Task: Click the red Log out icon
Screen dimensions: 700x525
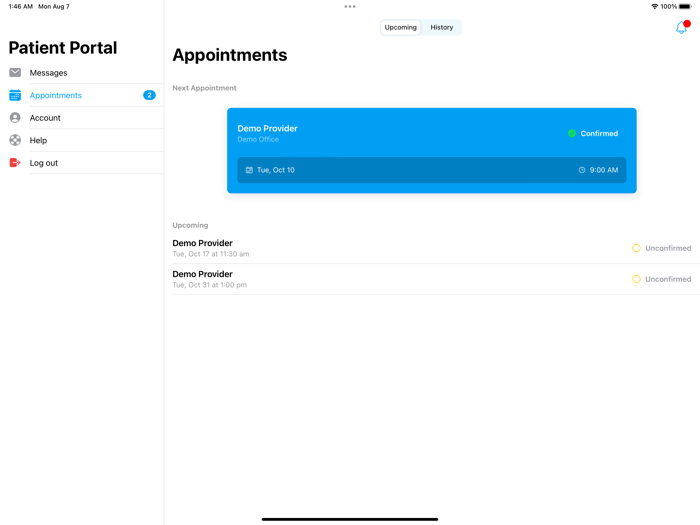Action: [x=15, y=162]
